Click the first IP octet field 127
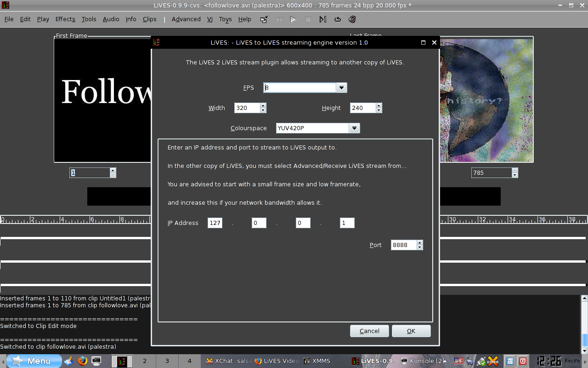Screen dimensions: 588x368 [215, 223]
